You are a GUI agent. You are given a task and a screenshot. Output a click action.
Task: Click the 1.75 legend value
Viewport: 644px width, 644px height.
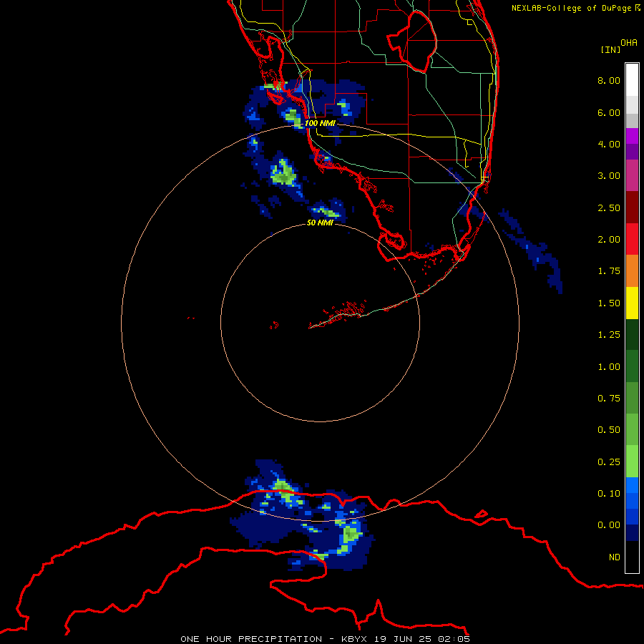(x=609, y=271)
